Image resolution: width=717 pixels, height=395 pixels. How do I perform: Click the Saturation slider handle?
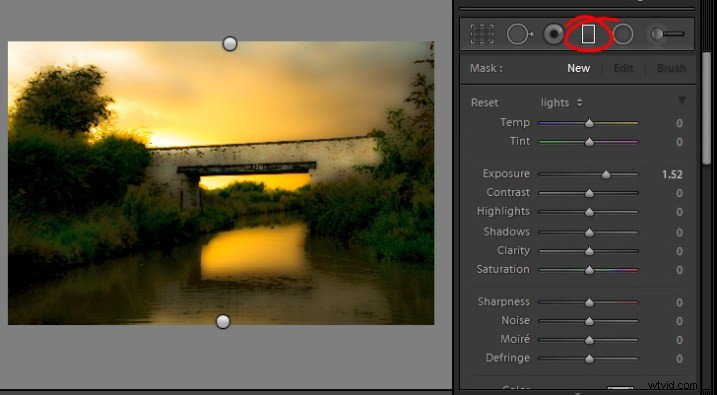(x=589, y=270)
